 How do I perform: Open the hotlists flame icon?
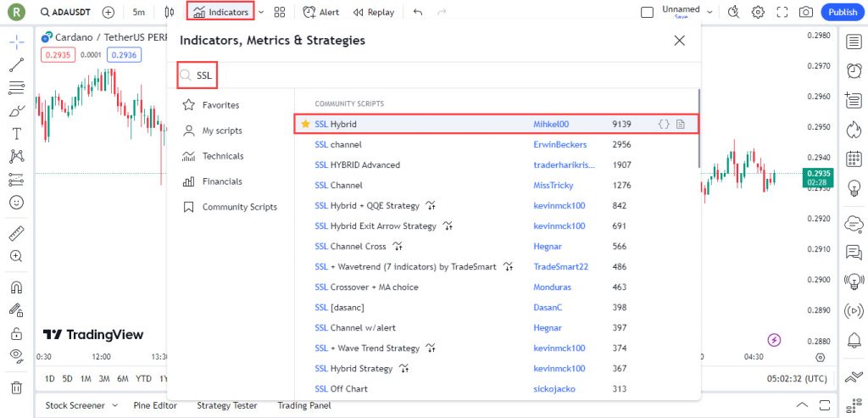click(x=854, y=130)
